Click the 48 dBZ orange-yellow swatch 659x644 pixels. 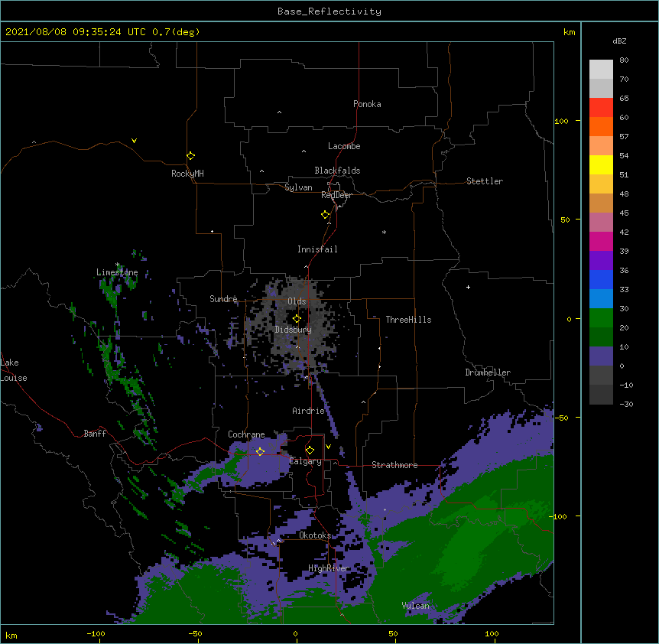601,184
